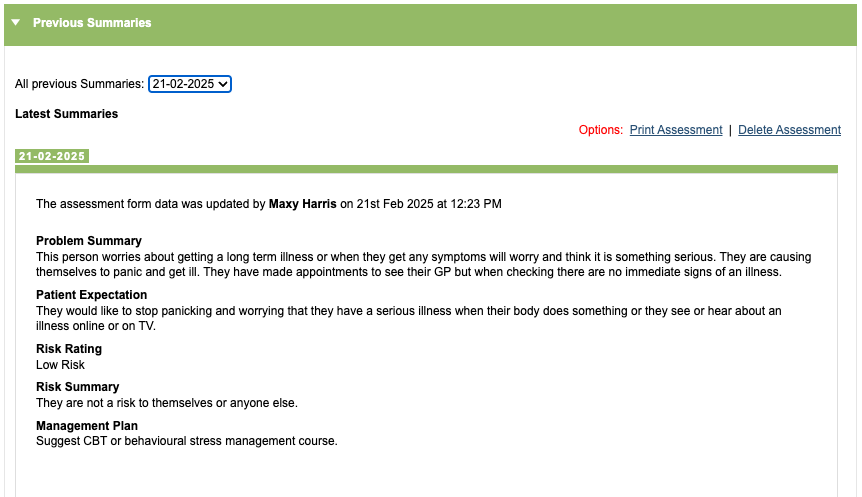Click the Patient Expectation heading

91,295
